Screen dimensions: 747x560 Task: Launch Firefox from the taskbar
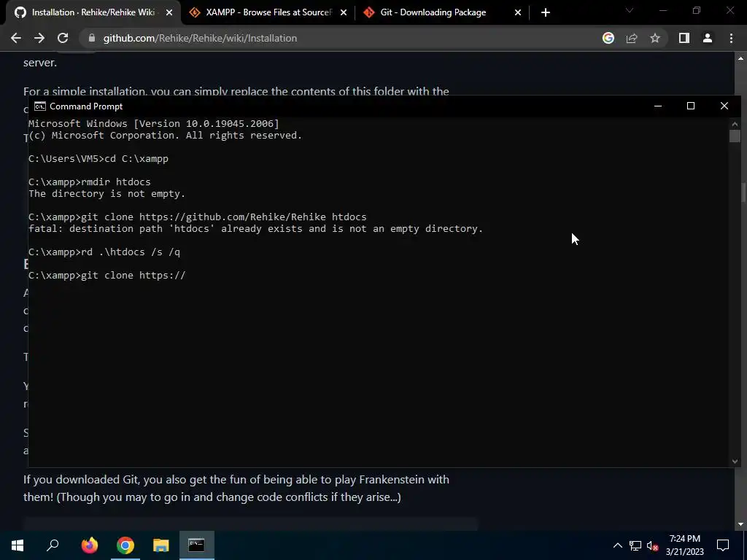point(90,545)
